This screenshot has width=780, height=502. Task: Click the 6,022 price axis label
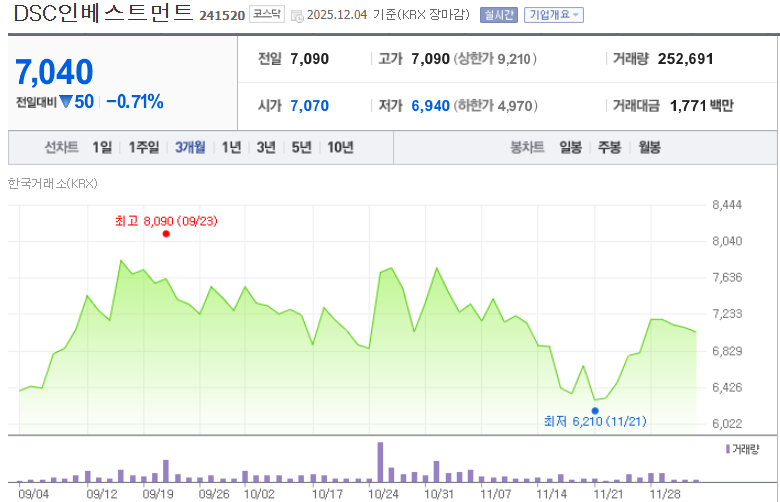[x=727, y=424]
